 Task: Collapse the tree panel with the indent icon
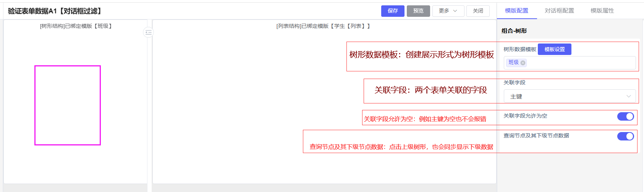pos(148,32)
